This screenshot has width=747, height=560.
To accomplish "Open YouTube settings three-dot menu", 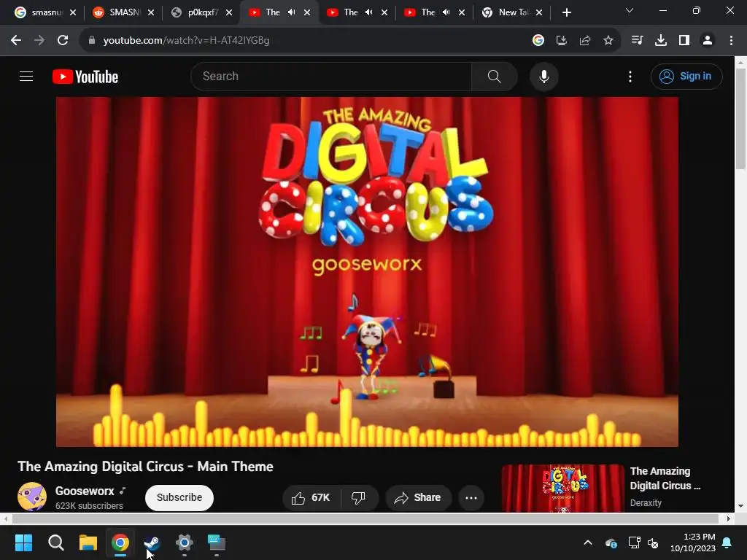I will 630,76.
